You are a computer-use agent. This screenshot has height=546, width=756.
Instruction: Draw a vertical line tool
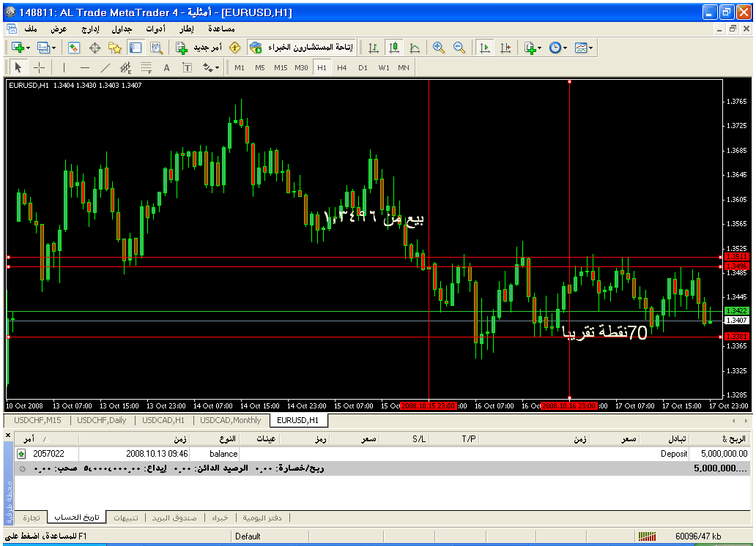pos(64,67)
